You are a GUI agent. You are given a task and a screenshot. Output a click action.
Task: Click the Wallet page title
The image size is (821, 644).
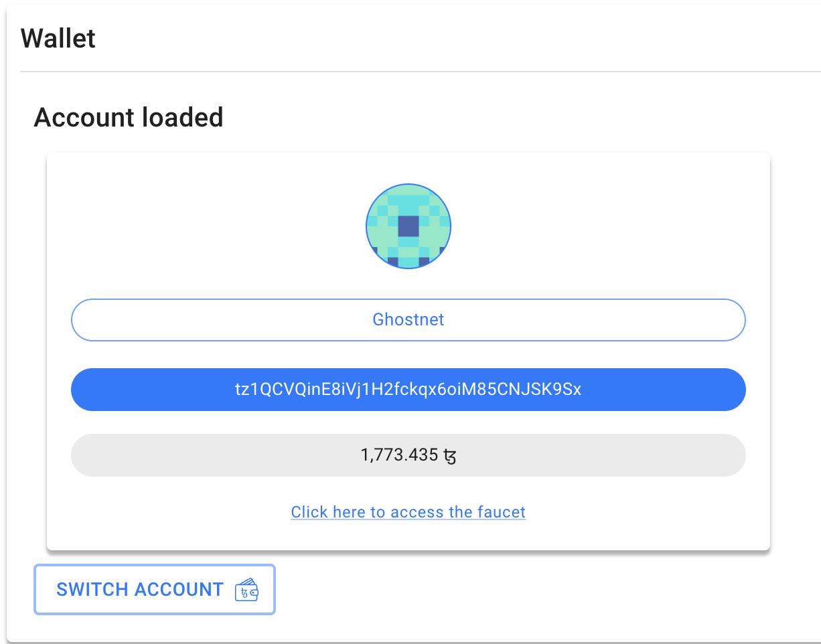pos(58,38)
